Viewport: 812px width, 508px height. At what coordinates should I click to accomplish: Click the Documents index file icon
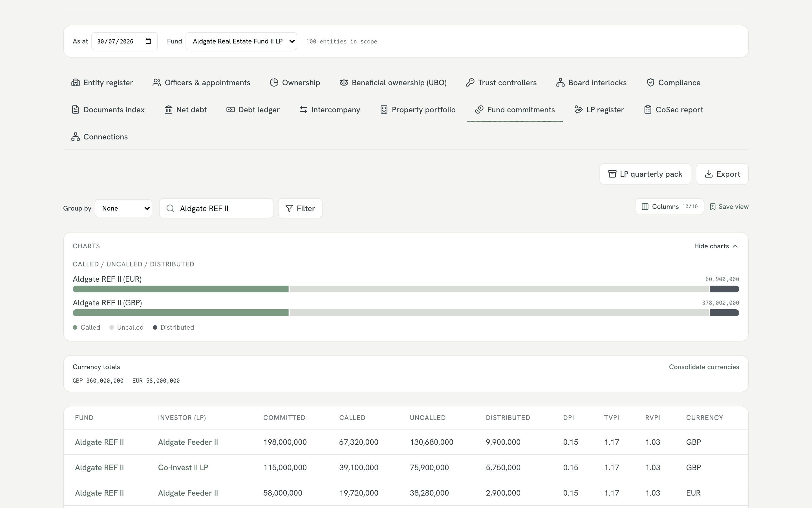tap(76, 110)
